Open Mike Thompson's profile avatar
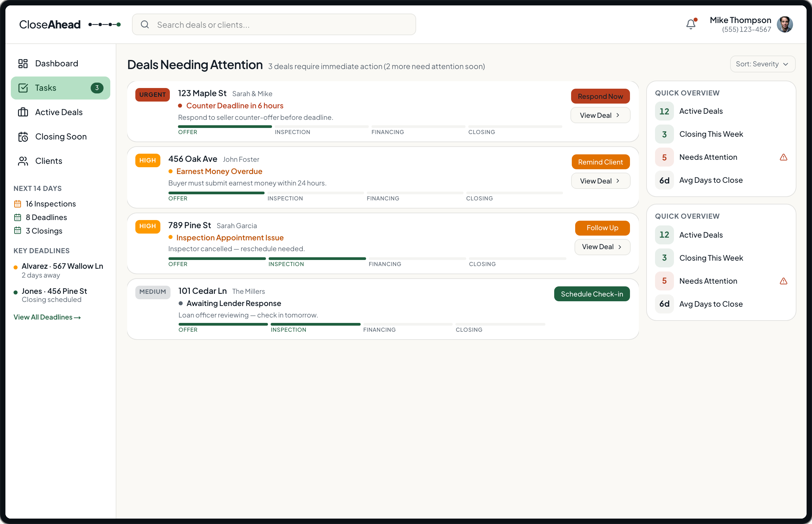812x524 pixels. (x=785, y=24)
